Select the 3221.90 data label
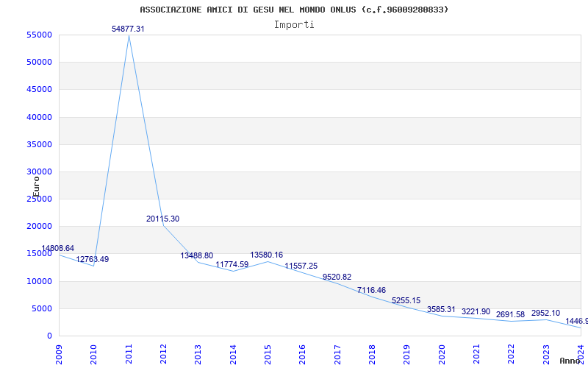 476,311
